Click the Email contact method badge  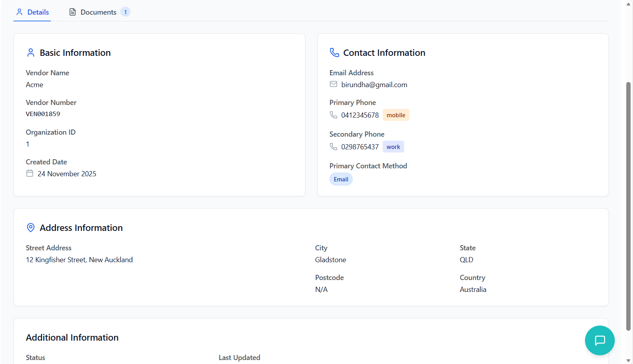(x=341, y=179)
